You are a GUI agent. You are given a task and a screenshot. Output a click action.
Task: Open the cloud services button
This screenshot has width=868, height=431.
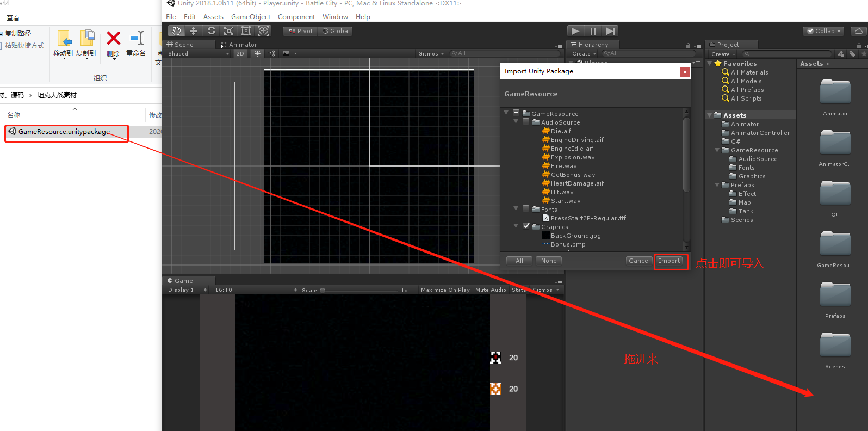coord(858,31)
